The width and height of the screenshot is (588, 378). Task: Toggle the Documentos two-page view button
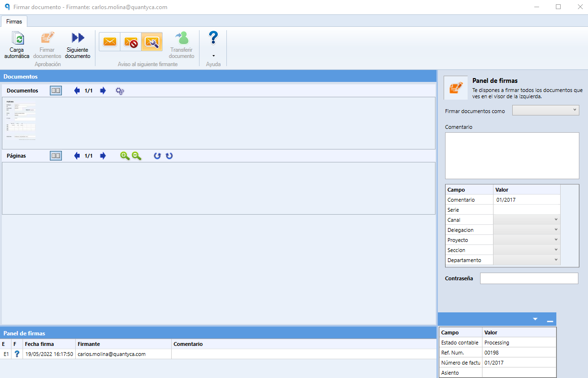pos(56,91)
